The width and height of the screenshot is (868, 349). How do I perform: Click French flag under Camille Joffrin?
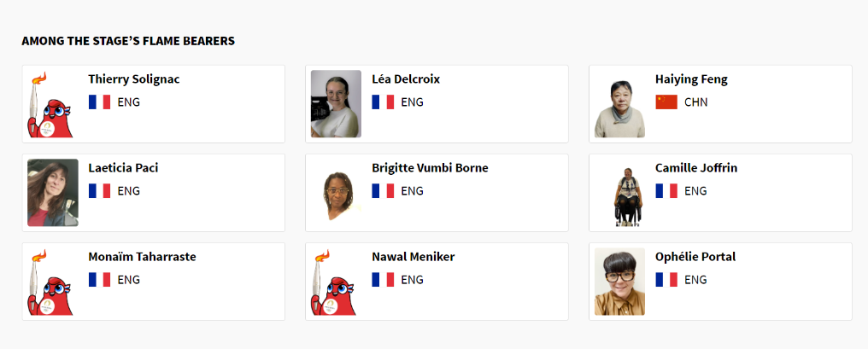(x=666, y=191)
